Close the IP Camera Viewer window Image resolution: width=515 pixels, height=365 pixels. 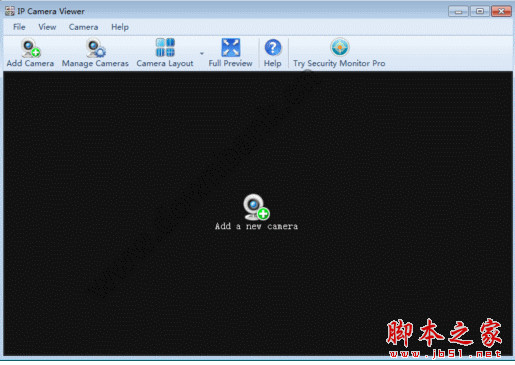click(x=501, y=11)
